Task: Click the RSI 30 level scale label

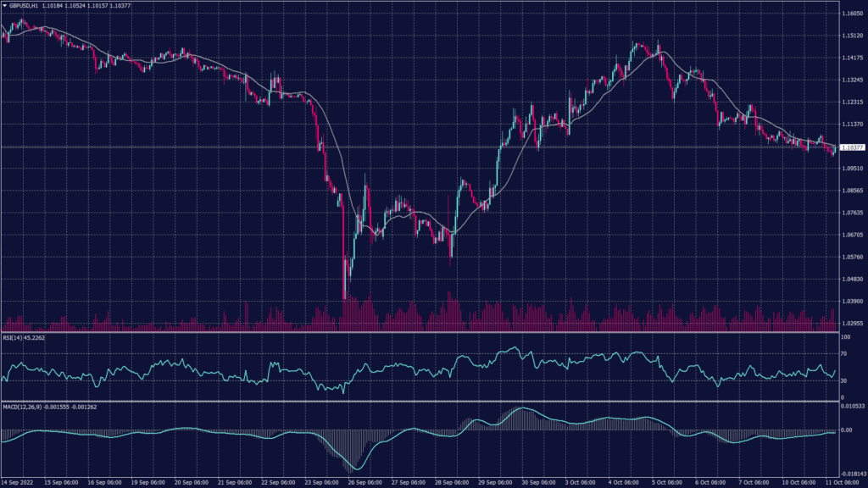Action: coord(845,380)
